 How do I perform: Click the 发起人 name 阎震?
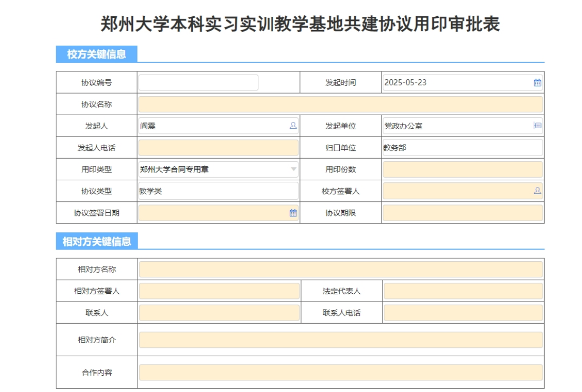tap(148, 126)
